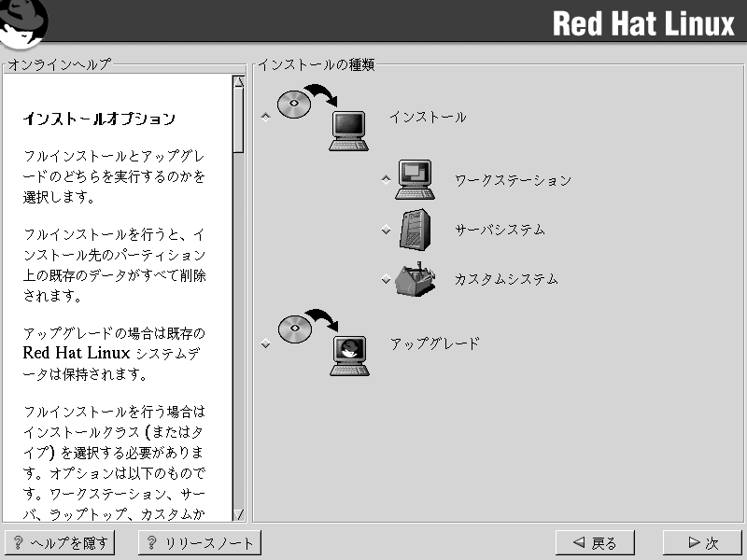Click the workstation computer icon
This screenshot has height=560, width=747.
point(414,179)
